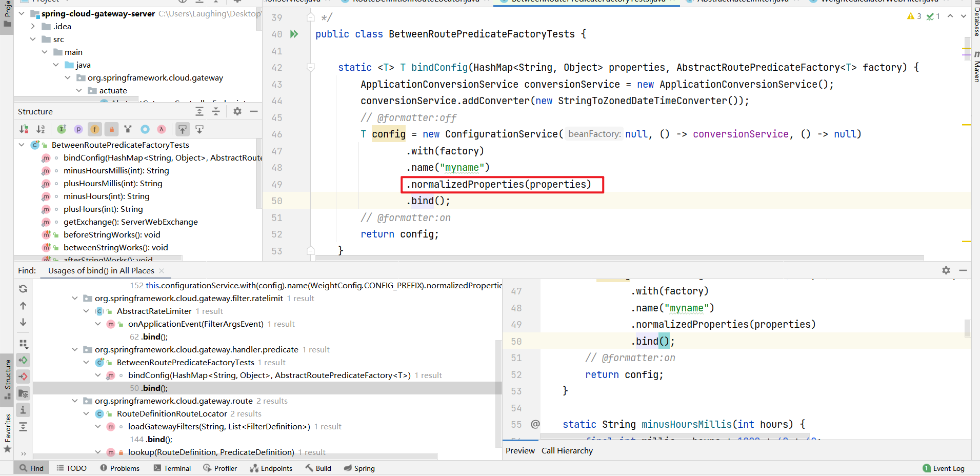980x476 pixels.
Task: Collapse the filter.ratelimit package results
Action: coord(75,298)
